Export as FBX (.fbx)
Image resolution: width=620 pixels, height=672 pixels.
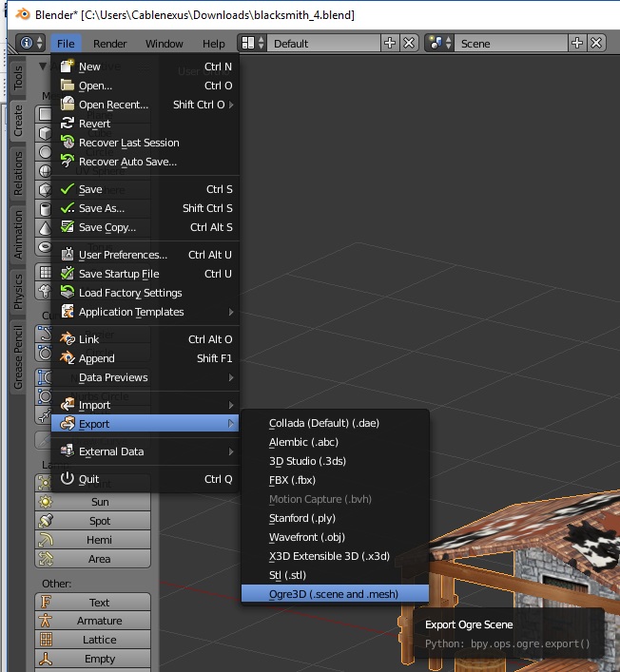pos(336,480)
